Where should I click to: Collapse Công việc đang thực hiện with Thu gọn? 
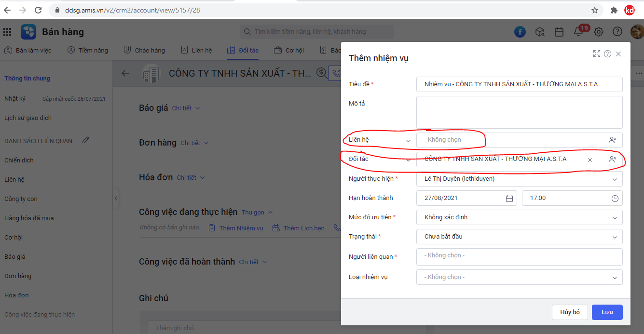click(257, 213)
